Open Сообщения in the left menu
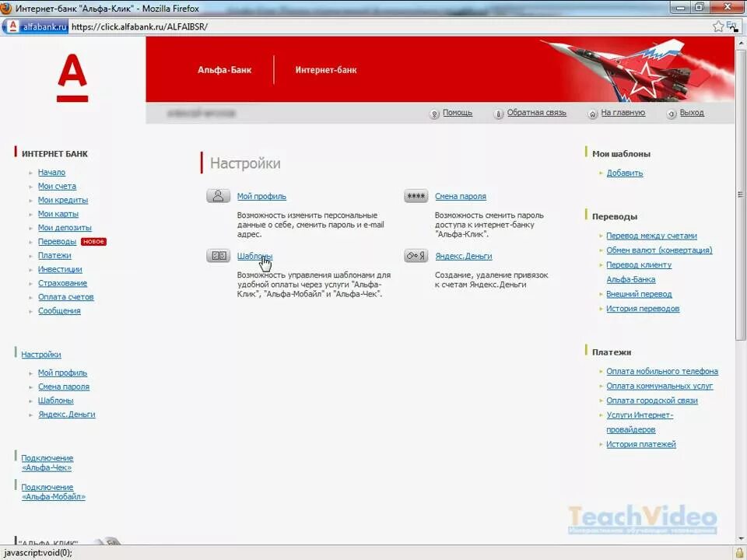This screenshot has height=560, width=747. click(x=59, y=310)
